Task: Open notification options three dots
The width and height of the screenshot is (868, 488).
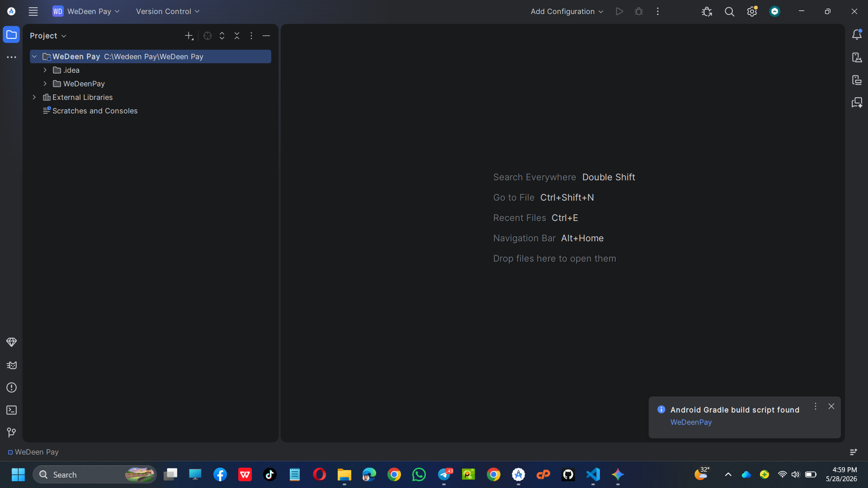Action: pyautogui.click(x=816, y=406)
